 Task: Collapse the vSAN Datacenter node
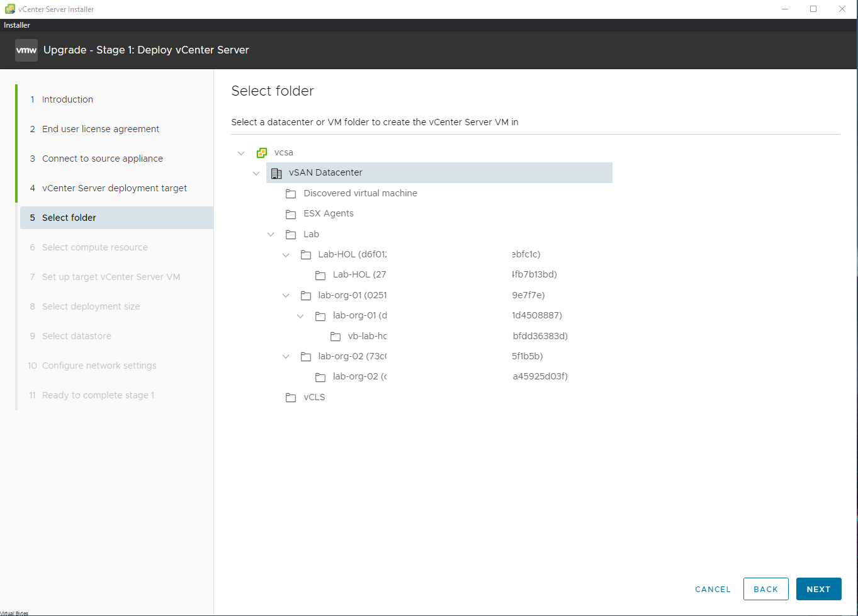pyautogui.click(x=256, y=172)
